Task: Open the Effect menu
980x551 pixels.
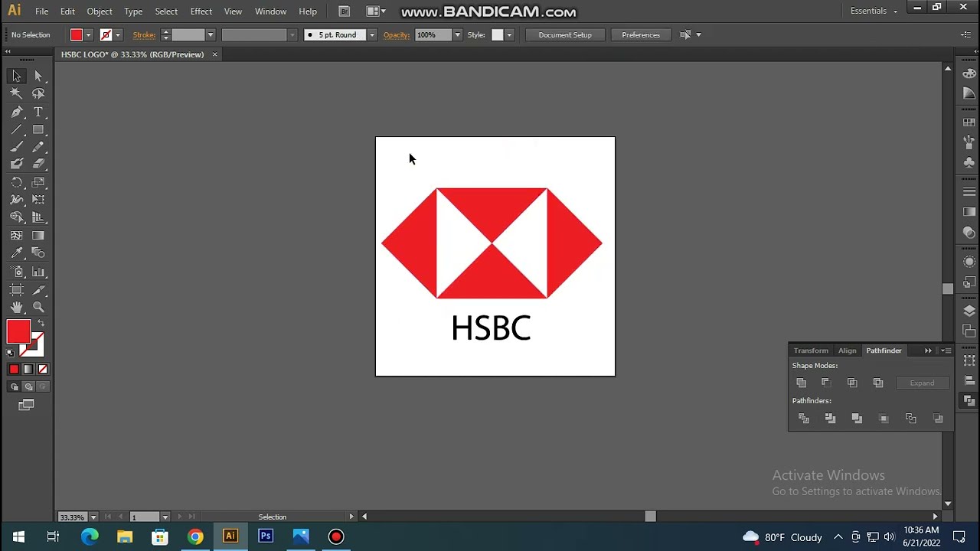Action: click(201, 11)
